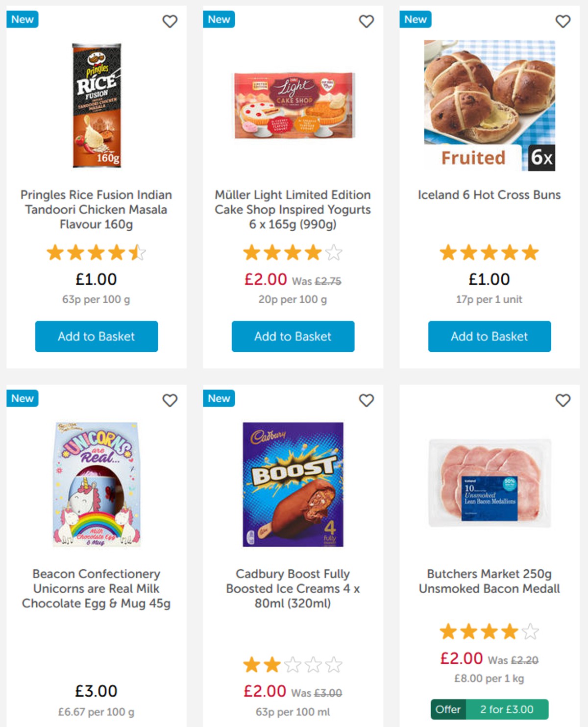Viewport: 588px width, 727px height.
Task: Heart the Unsmoked Bacon Medallions product
Action: click(x=563, y=401)
